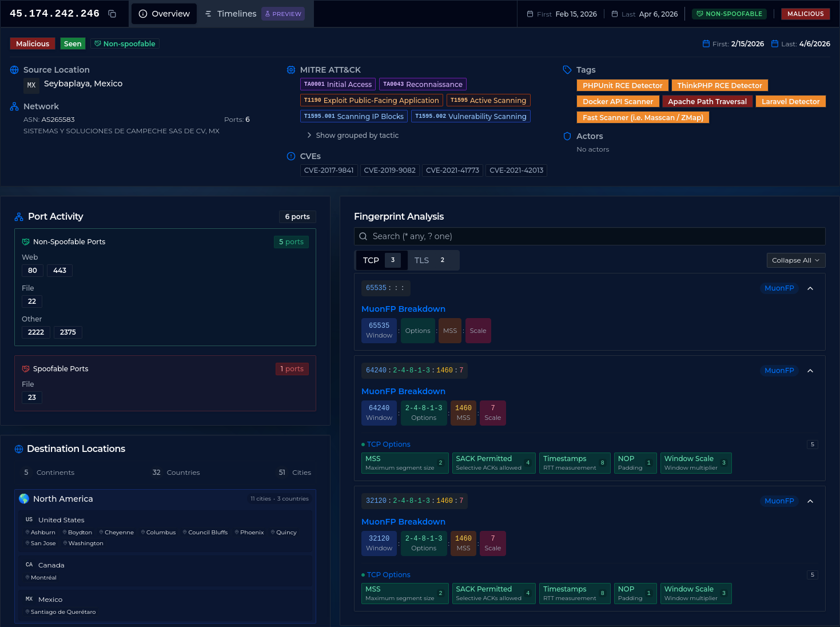Click the CVEs info icon

coord(291,156)
